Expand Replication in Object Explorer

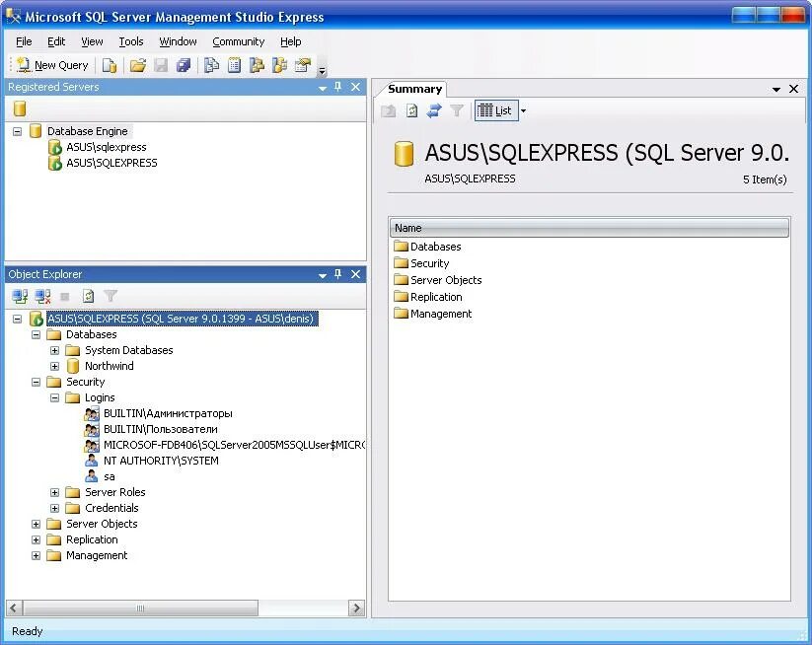coord(36,539)
